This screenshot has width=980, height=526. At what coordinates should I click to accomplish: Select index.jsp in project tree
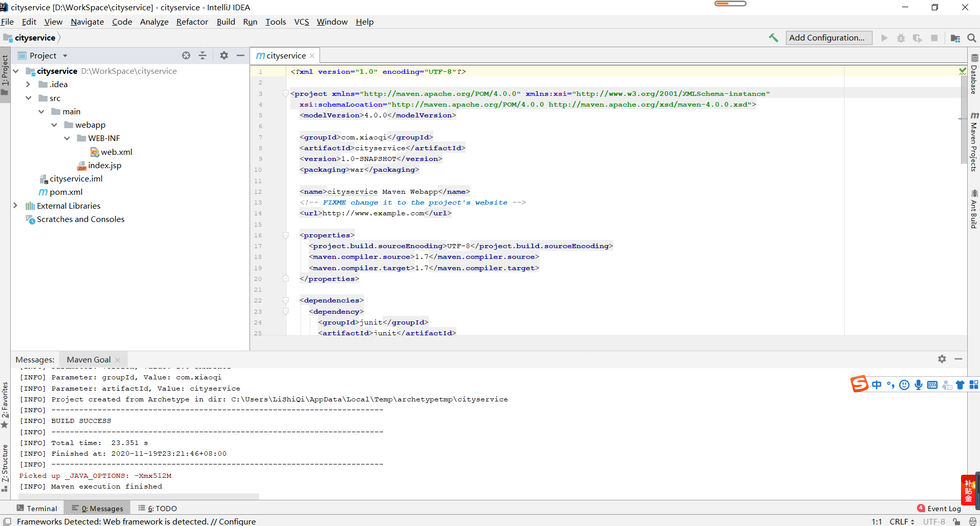click(99, 165)
